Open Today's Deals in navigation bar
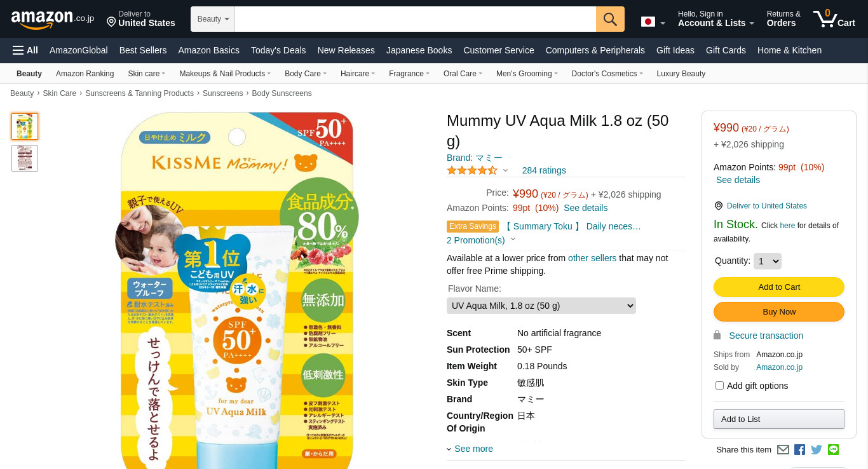Image resolution: width=868 pixels, height=469 pixels. pos(278,50)
